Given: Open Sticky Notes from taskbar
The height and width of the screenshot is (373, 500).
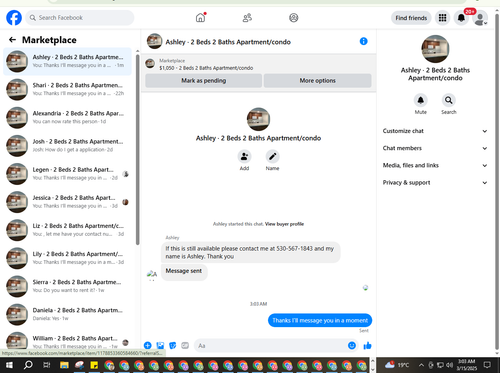Looking at the screenshot, I should pyautogui.click(x=94, y=365).
